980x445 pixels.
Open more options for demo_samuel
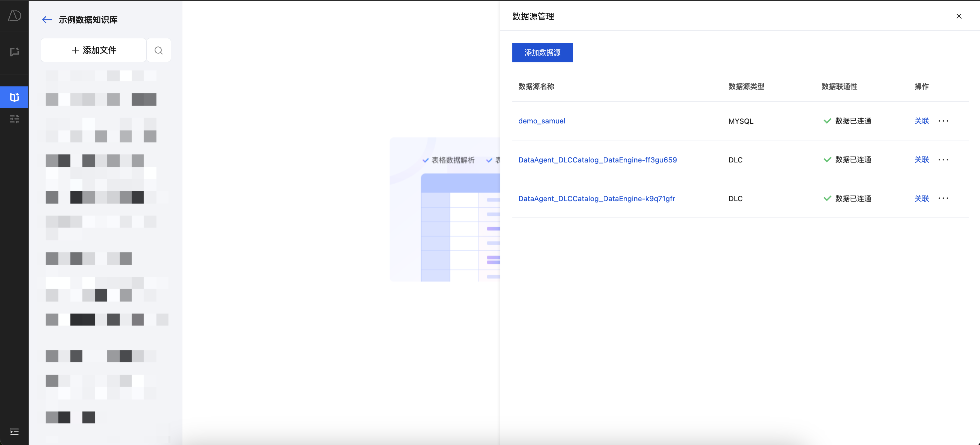[x=943, y=121]
